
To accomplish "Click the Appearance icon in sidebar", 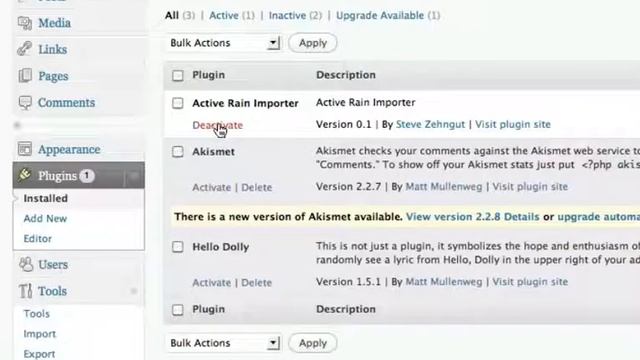I will [x=25, y=149].
